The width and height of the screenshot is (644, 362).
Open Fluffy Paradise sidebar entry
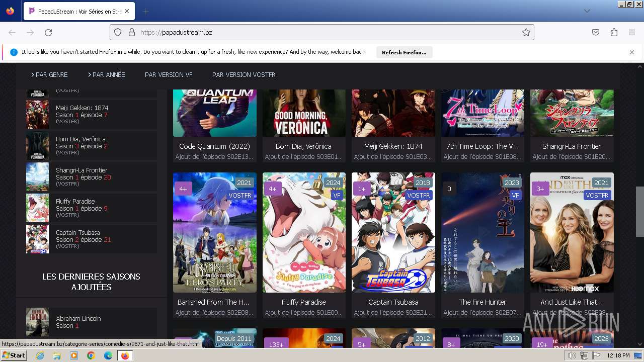tap(91, 208)
